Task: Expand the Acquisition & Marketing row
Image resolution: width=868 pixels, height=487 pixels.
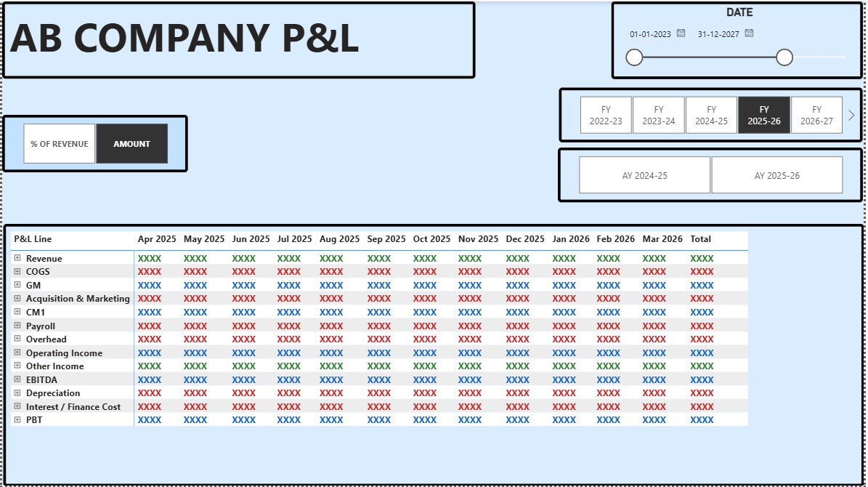Action: tap(17, 298)
